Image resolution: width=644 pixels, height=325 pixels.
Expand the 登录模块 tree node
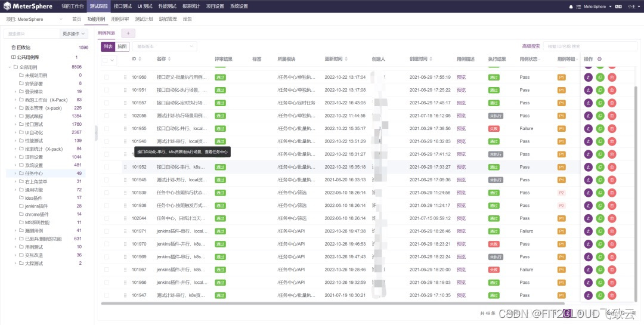[16, 92]
